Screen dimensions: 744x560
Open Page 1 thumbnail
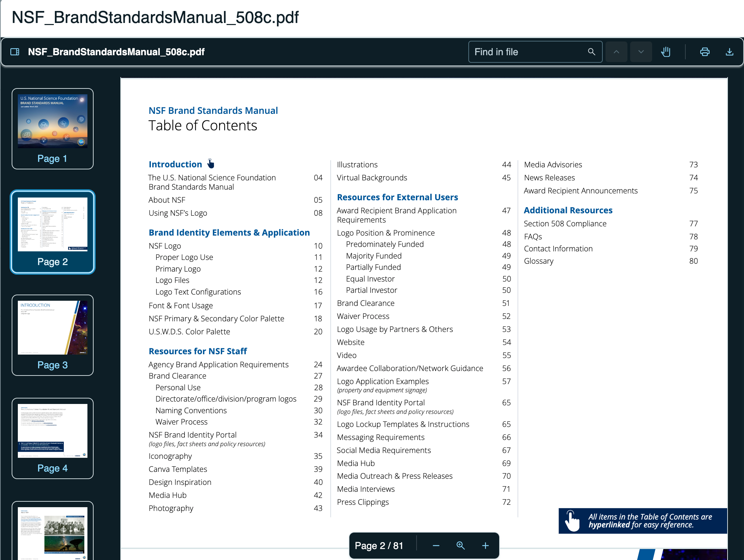(52, 129)
